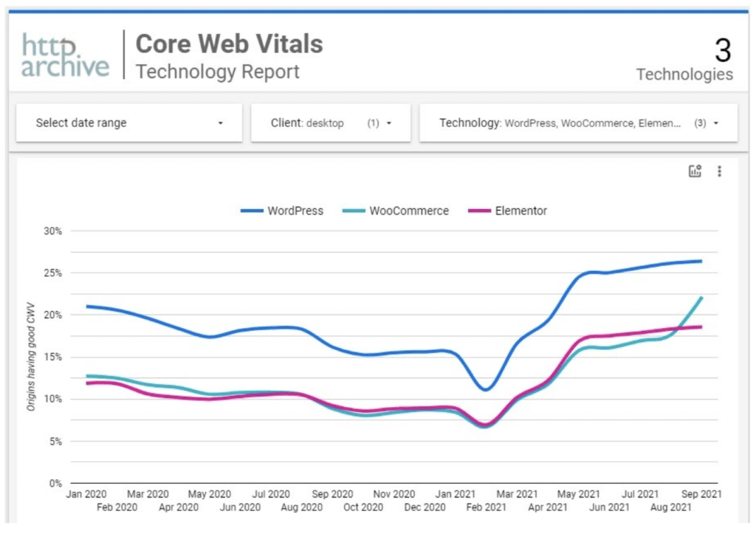The width and height of the screenshot is (756, 551).
Task: Expand the Technology filter dropdown
Action: 578,123
